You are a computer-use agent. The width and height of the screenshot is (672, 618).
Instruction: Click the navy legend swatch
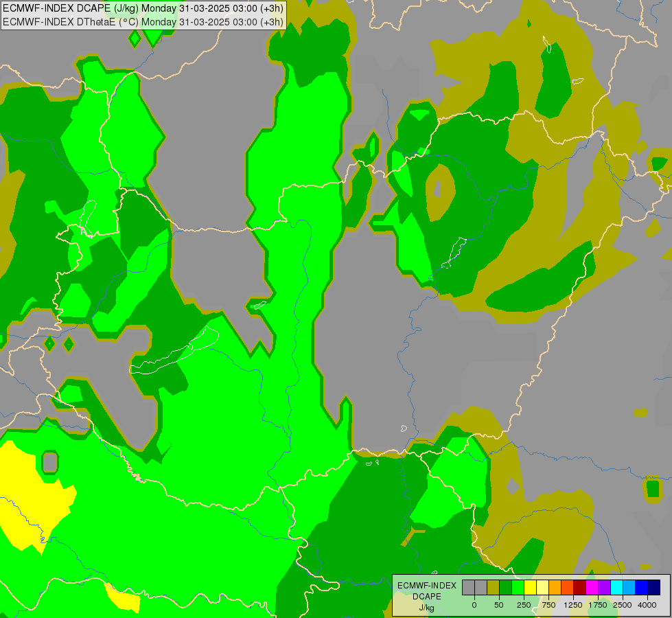pyautogui.click(x=654, y=587)
